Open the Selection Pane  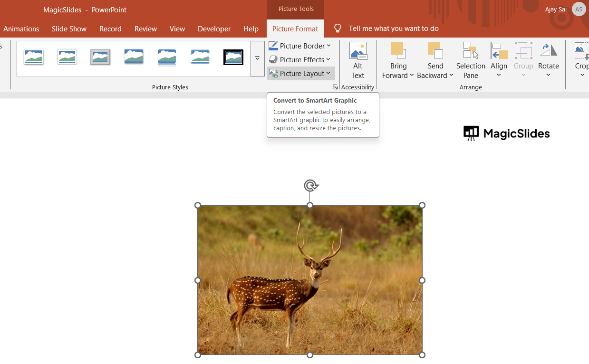470,60
